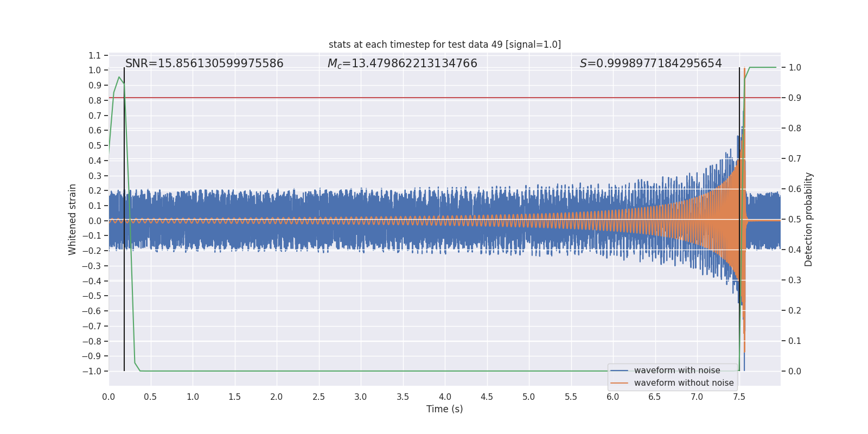Click x-axis time tick label 1.5
Viewport: 868px width, 434px height.
coord(234,397)
